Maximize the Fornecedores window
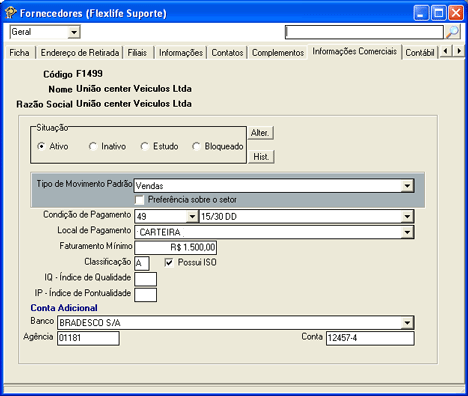The image size is (468, 396). coord(438,13)
